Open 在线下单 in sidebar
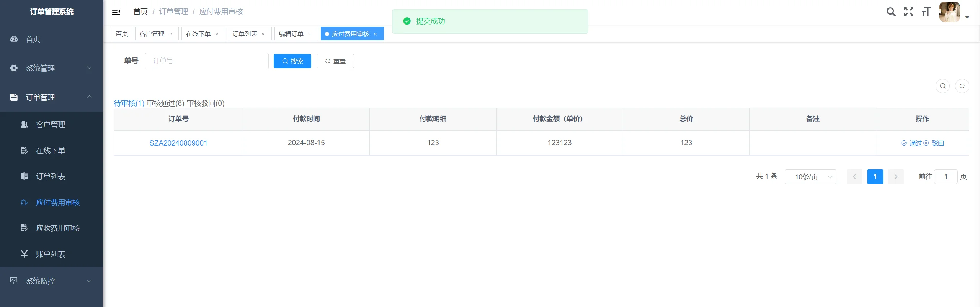 click(x=51, y=151)
